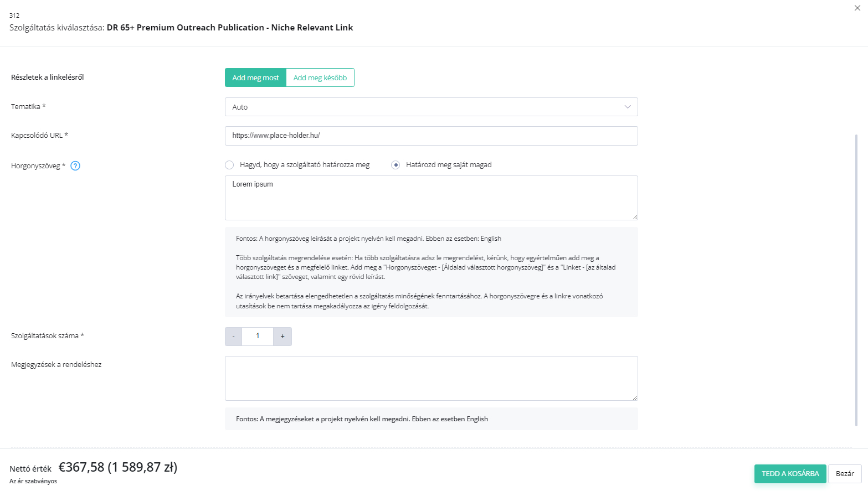Increase service count with plus button
The image size is (868, 496).
click(x=283, y=337)
